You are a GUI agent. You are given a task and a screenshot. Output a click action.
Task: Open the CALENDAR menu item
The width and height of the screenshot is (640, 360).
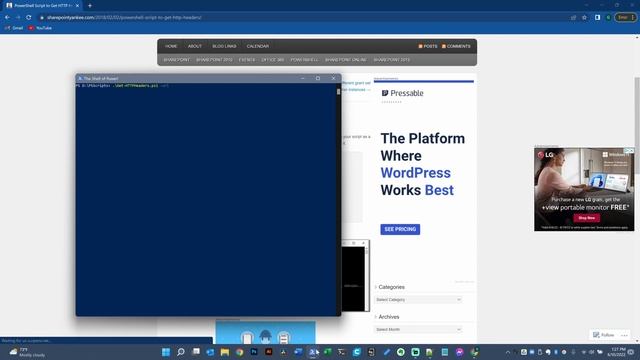pyautogui.click(x=258, y=47)
